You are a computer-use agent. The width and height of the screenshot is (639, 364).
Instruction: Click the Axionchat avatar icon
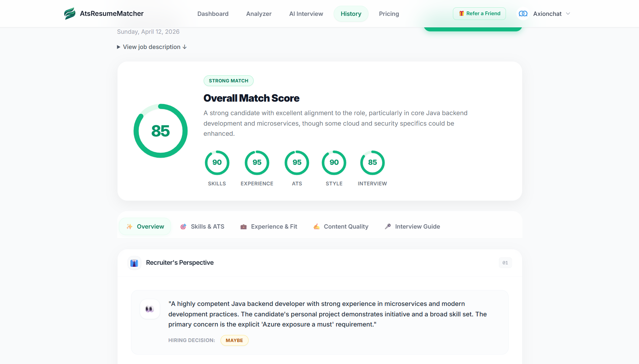[523, 14]
